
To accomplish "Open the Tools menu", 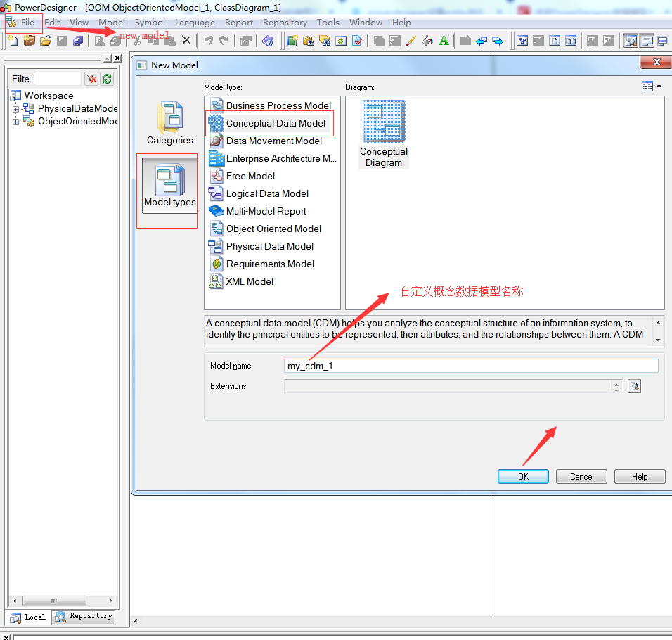I will [328, 23].
